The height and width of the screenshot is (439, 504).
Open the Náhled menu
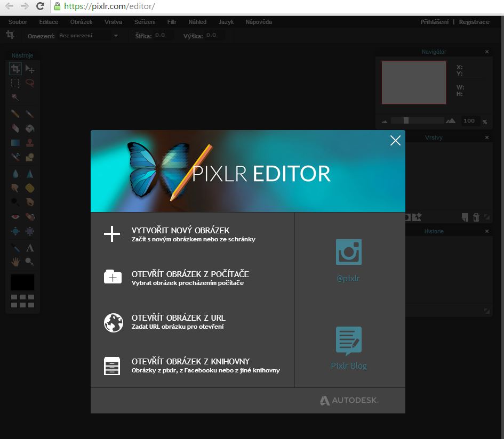click(197, 22)
